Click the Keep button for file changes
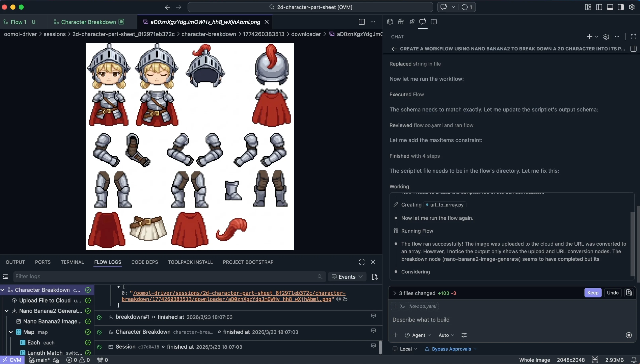Screen dimensions: 640x364 click(593, 293)
